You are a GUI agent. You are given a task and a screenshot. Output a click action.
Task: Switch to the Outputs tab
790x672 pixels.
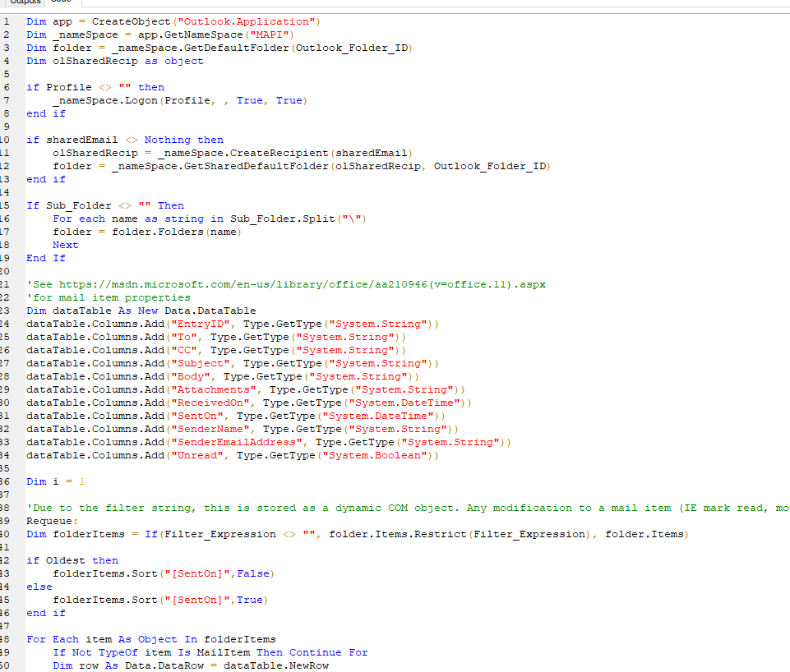coord(25,2)
